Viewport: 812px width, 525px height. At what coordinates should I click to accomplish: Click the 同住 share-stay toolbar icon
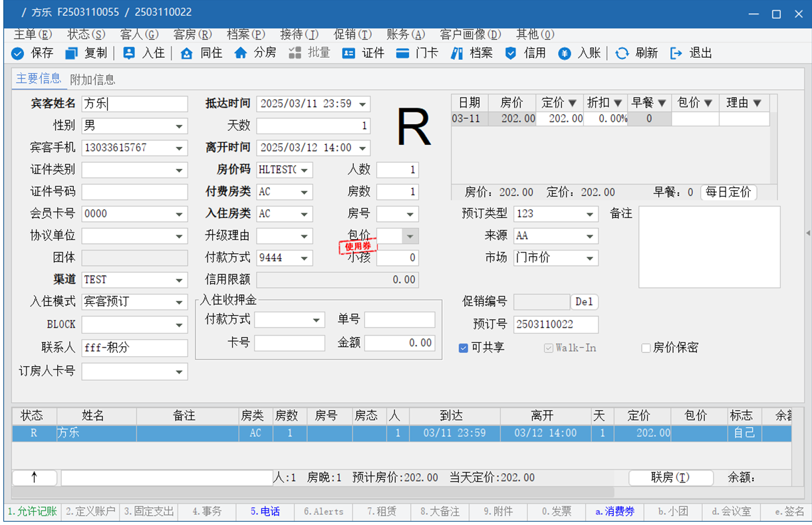[x=187, y=53]
